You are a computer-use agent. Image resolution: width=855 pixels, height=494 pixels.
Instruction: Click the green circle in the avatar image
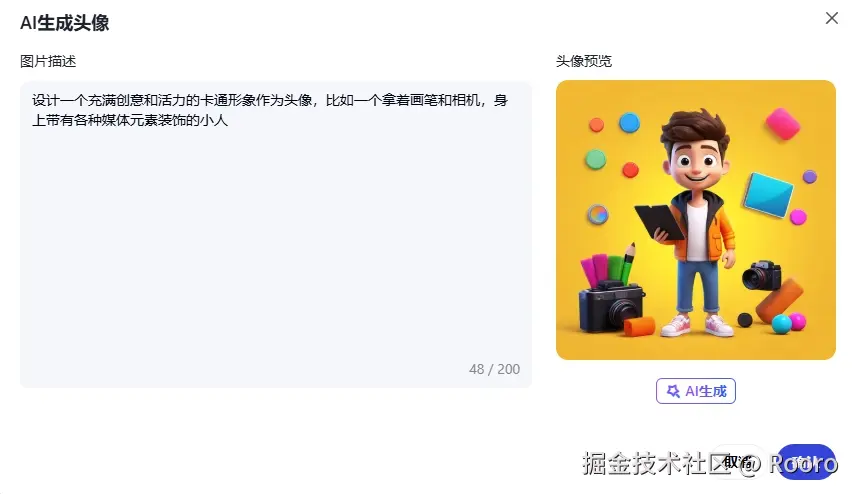(595, 160)
